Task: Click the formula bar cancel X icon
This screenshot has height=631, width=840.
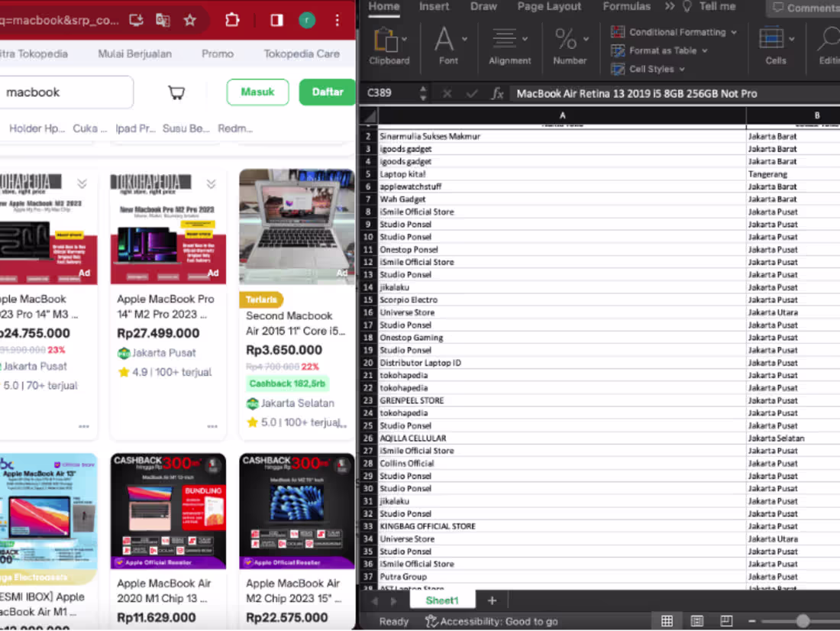Action: (447, 94)
